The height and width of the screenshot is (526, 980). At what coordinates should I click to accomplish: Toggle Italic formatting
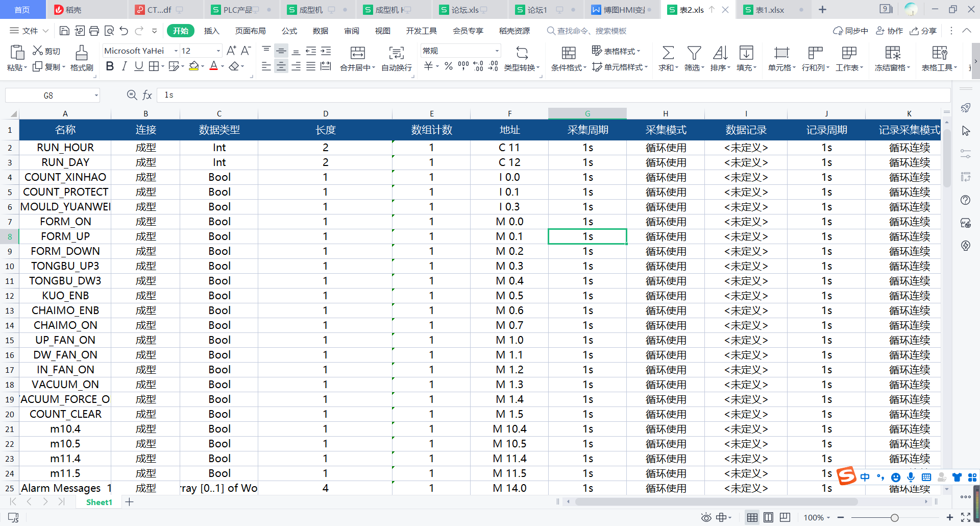124,66
